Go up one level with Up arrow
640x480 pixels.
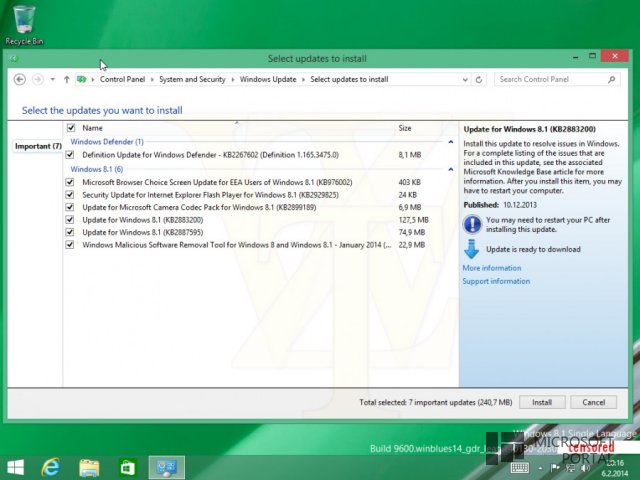click(67, 79)
